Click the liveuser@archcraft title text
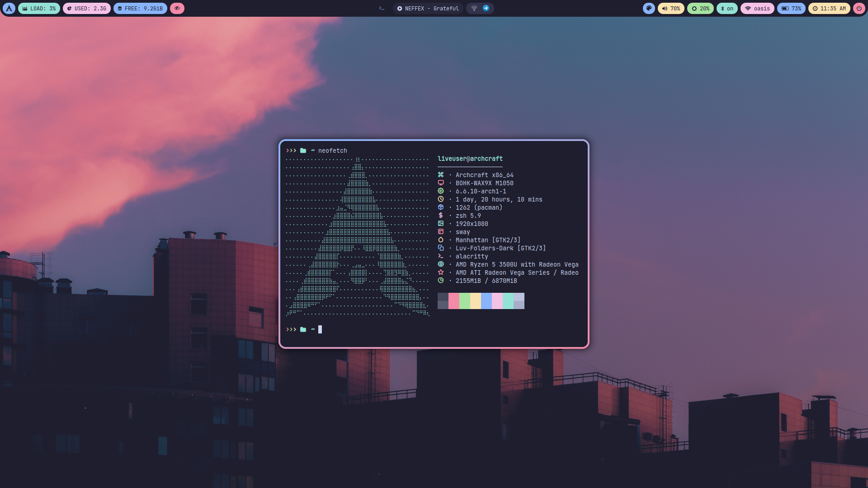Image resolution: width=868 pixels, height=488 pixels. (x=470, y=159)
